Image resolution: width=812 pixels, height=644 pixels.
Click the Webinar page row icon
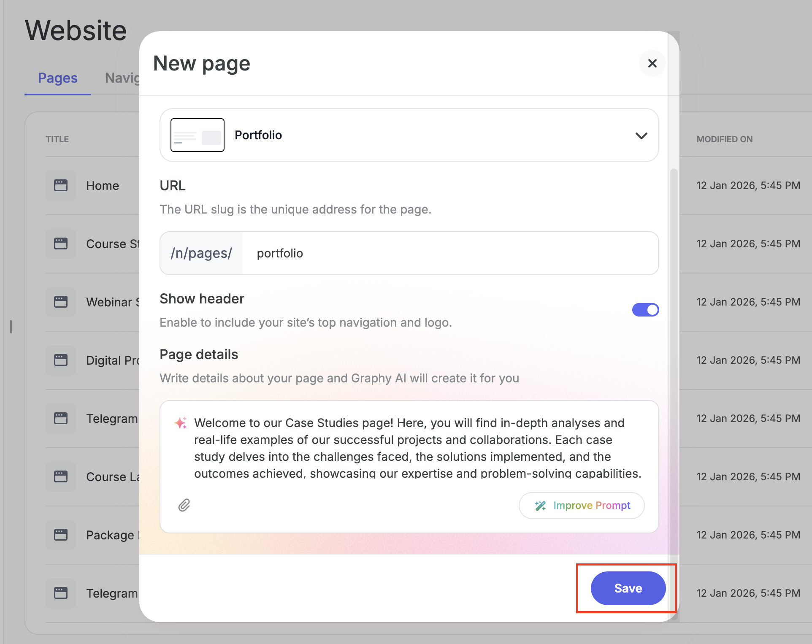click(x=61, y=302)
